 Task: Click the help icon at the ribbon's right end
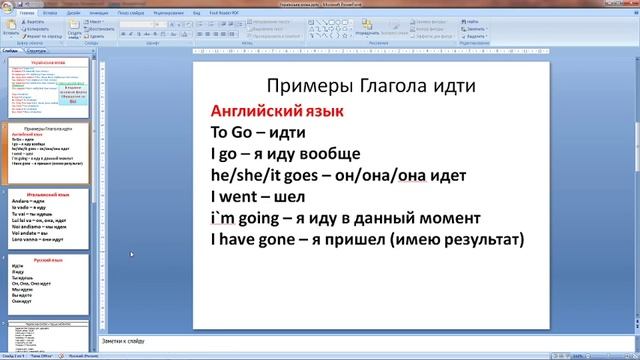(x=636, y=13)
